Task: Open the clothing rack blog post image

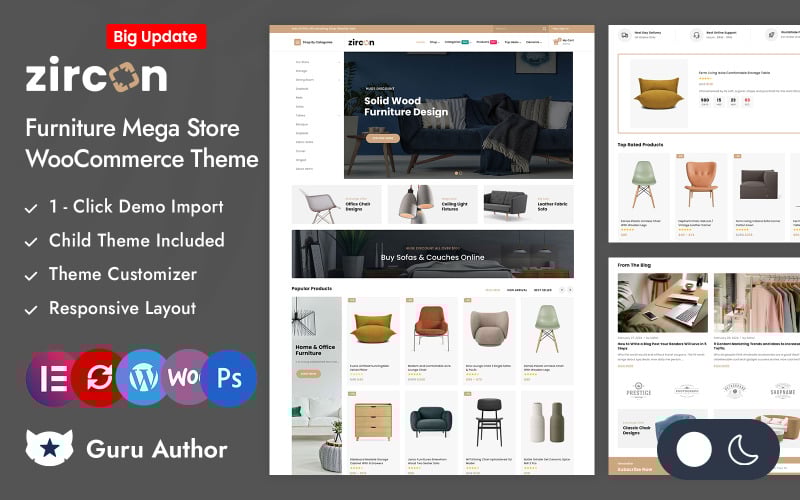Action: point(757,303)
